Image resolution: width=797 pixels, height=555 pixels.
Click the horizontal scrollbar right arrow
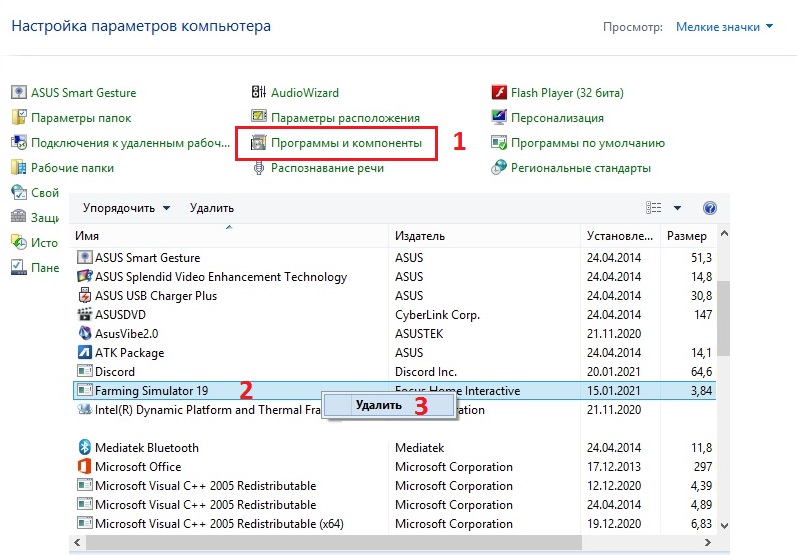click(x=707, y=542)
